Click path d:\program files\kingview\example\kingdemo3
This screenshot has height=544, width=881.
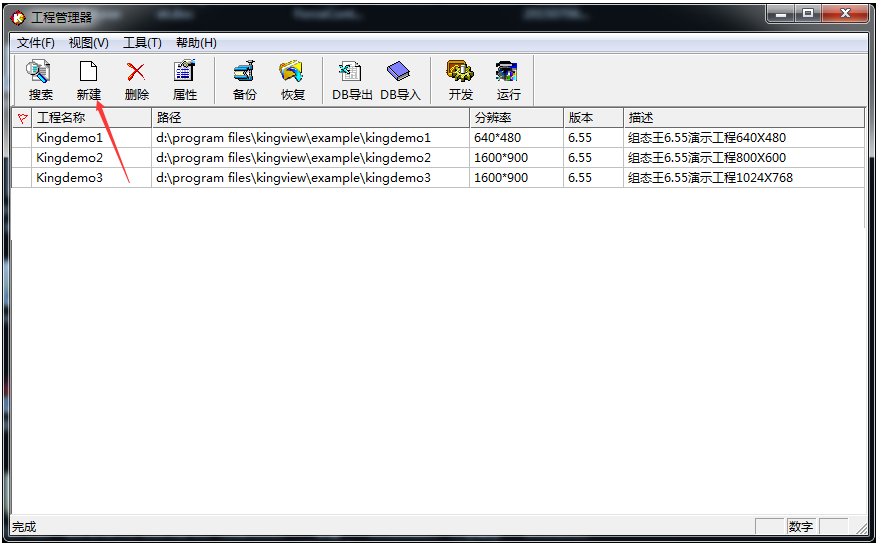293,178
